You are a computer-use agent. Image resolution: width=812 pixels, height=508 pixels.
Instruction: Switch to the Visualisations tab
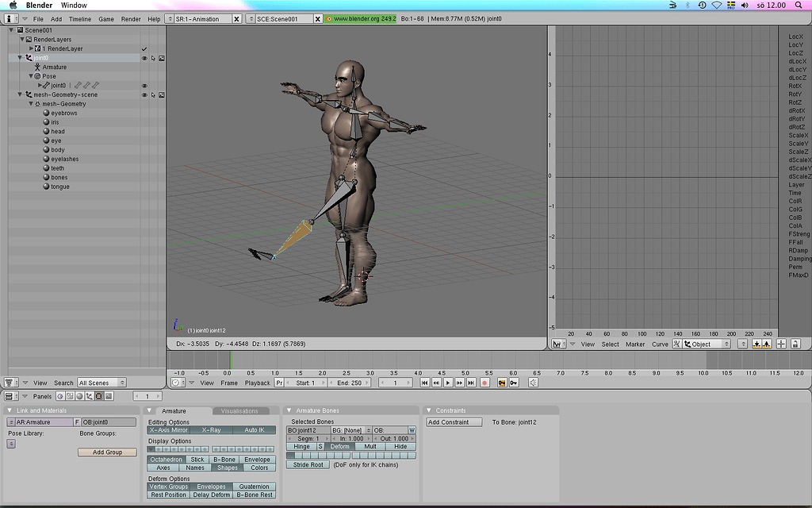click(239, 411)
